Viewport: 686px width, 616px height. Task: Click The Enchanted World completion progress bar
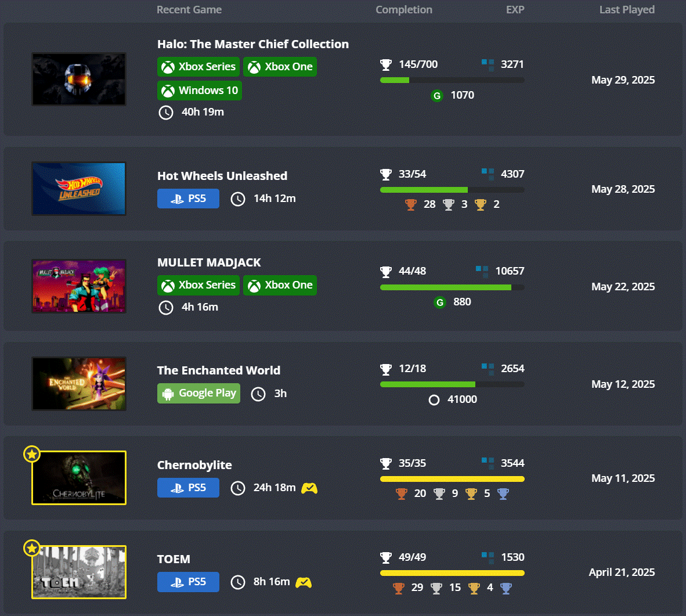[x=452, y=384]
